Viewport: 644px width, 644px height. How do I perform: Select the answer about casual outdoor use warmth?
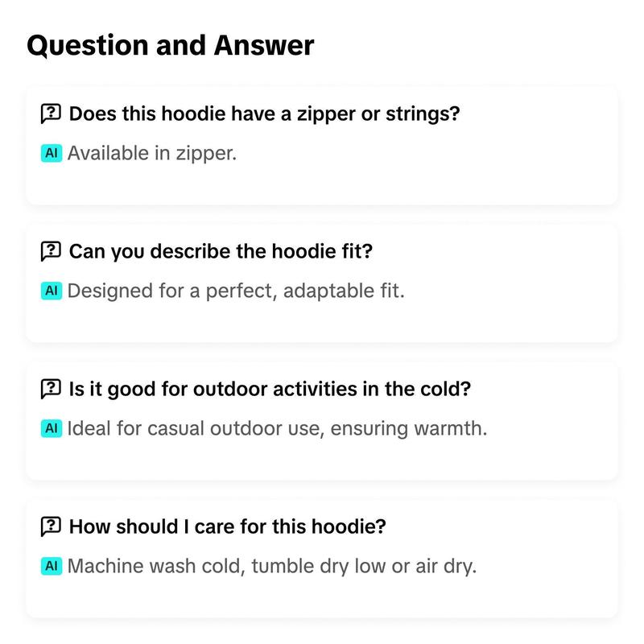[277, 429]
